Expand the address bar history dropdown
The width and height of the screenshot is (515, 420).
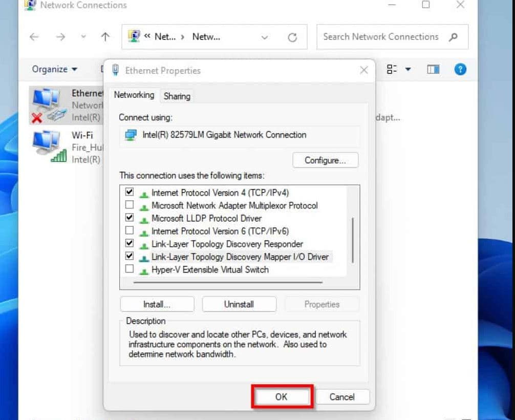coord(265,37)
